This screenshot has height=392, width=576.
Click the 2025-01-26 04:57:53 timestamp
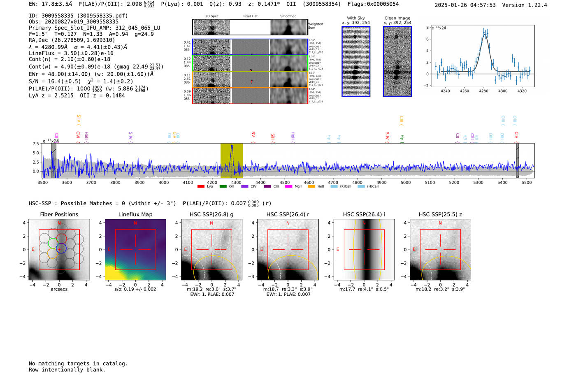pos(465,5)
